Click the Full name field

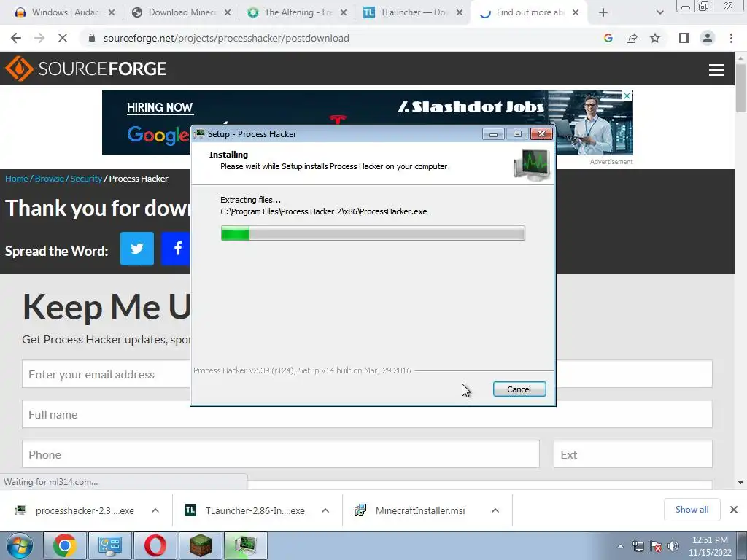tap(367, 414)
